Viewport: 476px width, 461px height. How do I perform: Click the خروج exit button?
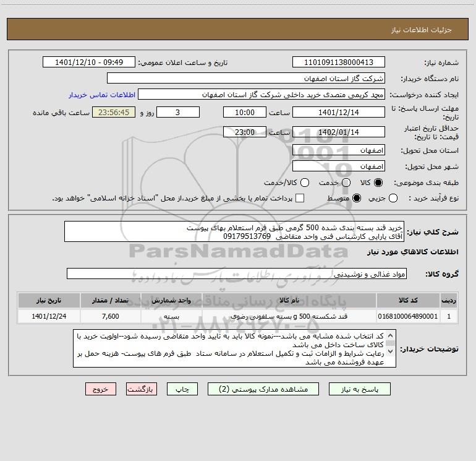pyautogui.click(x=101, y=389)
